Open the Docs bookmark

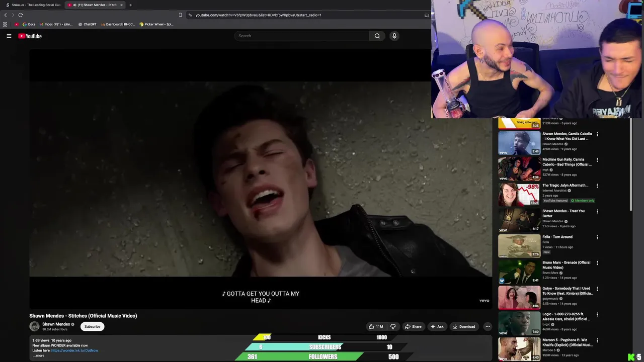pyautogui.click(x=29, y=24)
